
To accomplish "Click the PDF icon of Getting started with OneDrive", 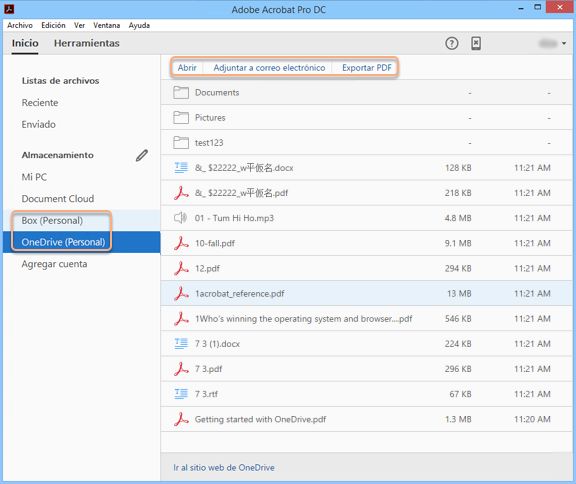I will [x=181, y=419].
